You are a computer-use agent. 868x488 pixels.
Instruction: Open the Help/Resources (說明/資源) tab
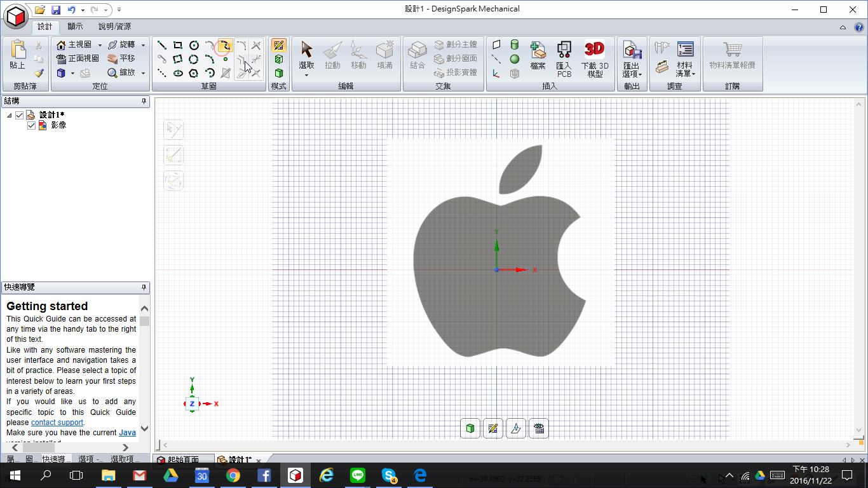(x=114, y=27)
